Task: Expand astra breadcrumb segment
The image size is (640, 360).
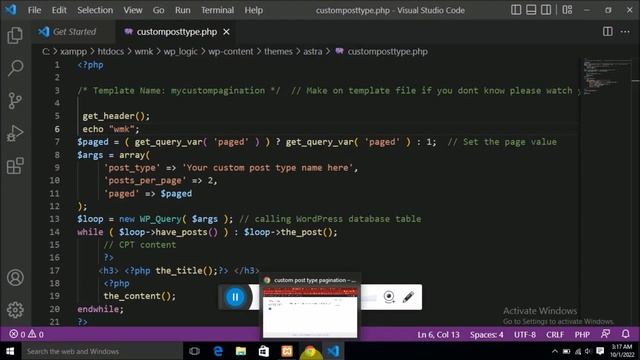Action: pos(313,51)
